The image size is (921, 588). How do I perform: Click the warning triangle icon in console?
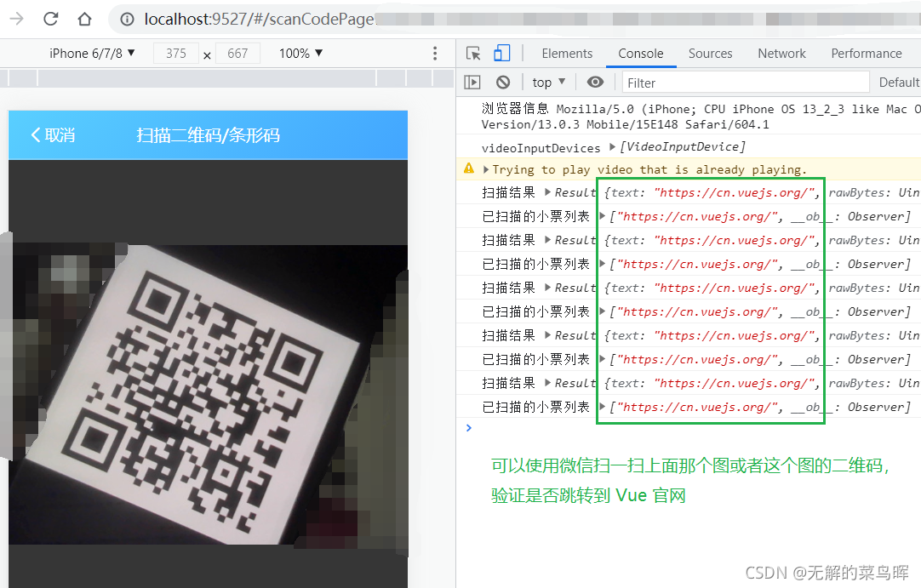pos(469,168)
